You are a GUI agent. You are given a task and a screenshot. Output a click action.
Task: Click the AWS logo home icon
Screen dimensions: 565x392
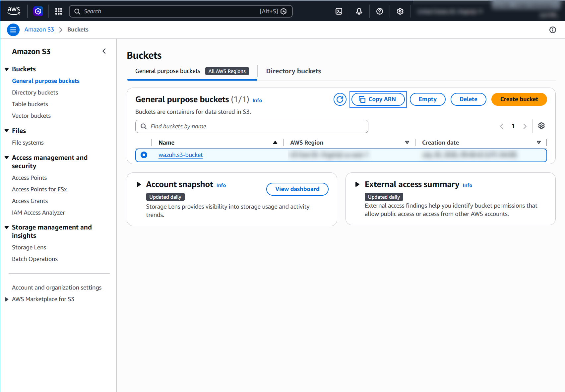[14, 11]
